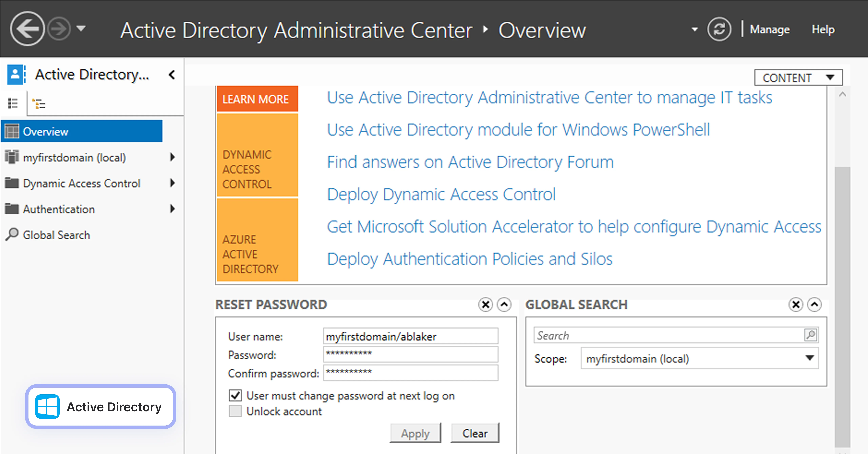This screenshot has width=868, height=454.
Task: Expand the myfirstdomain (local) tree item
Action: pos(173,157)
